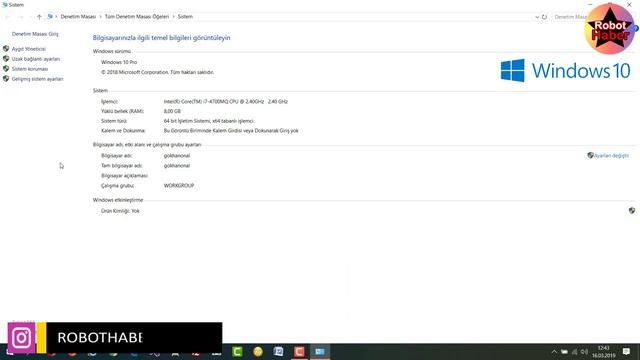Click the 64 bit İşletim Sistemi value
640x360 pixels.
tap(209, 121)
